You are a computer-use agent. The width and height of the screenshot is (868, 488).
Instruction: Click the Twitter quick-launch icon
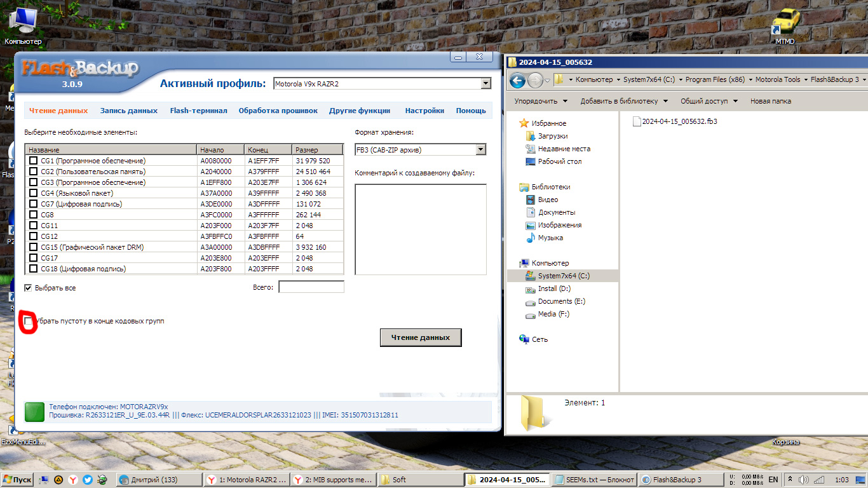tap(87, 480)
